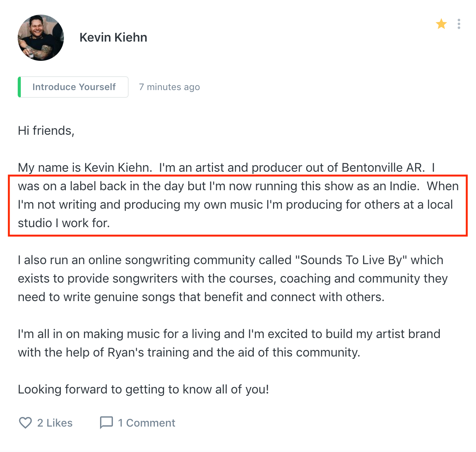Viewport: 476px width, 452px height.
Task: View the 2 Likes count
Action: (55, 423)
